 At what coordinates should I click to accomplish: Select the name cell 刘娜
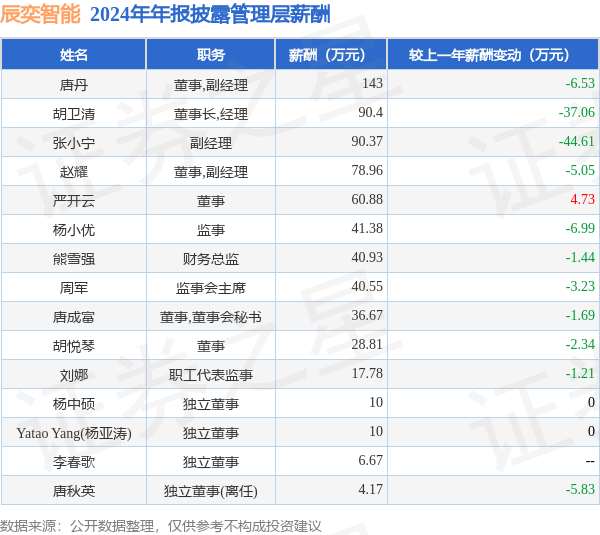[74, 375]
